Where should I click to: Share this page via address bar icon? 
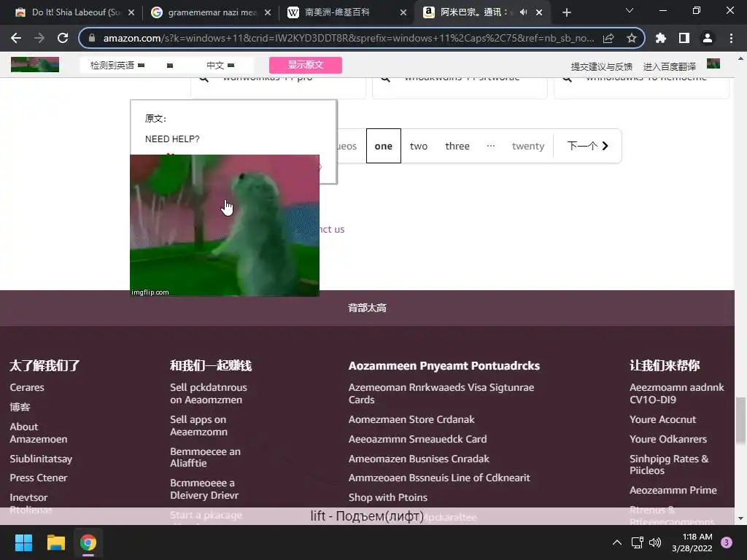608,38
